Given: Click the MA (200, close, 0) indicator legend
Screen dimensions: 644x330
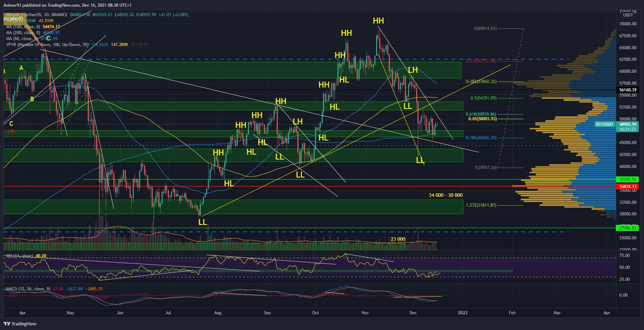Looking at the screenshot, I should pos(24,33).
